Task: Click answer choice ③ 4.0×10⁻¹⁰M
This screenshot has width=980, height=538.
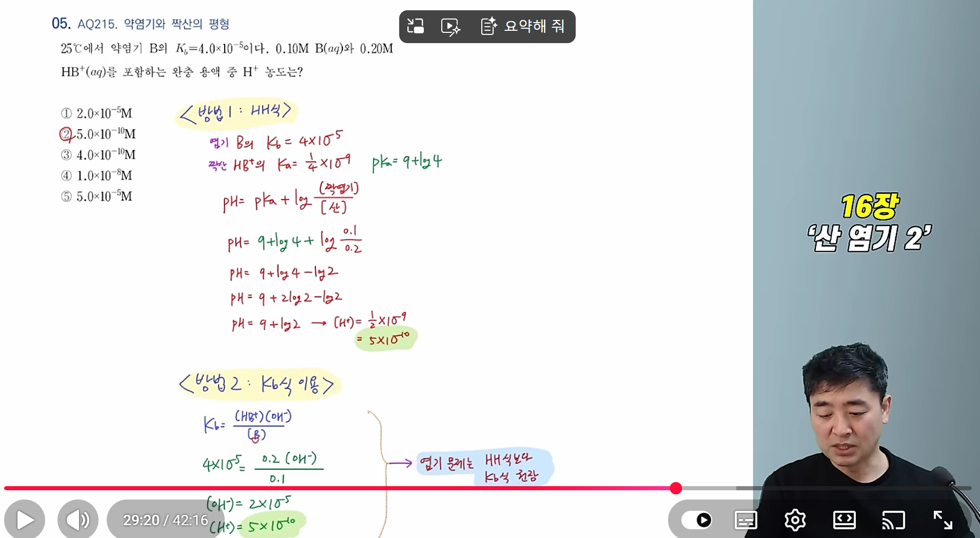Action: (x=98, y=155)
